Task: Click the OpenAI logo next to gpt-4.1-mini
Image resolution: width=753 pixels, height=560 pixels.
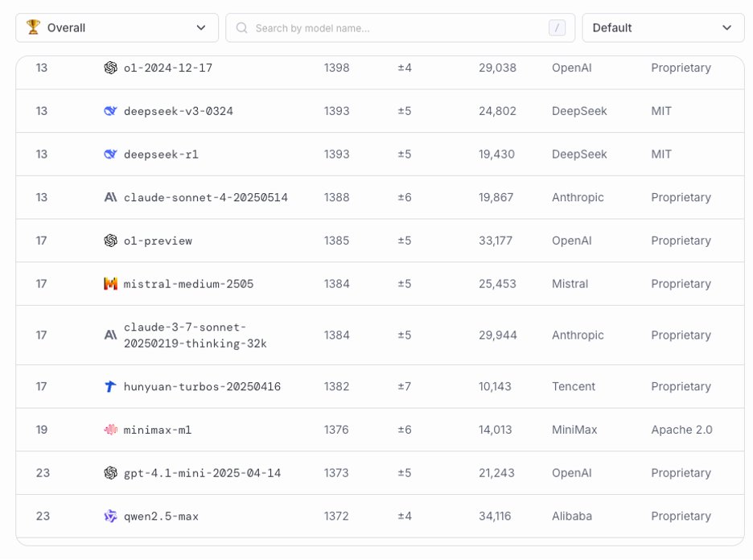Action: point(110,472)
